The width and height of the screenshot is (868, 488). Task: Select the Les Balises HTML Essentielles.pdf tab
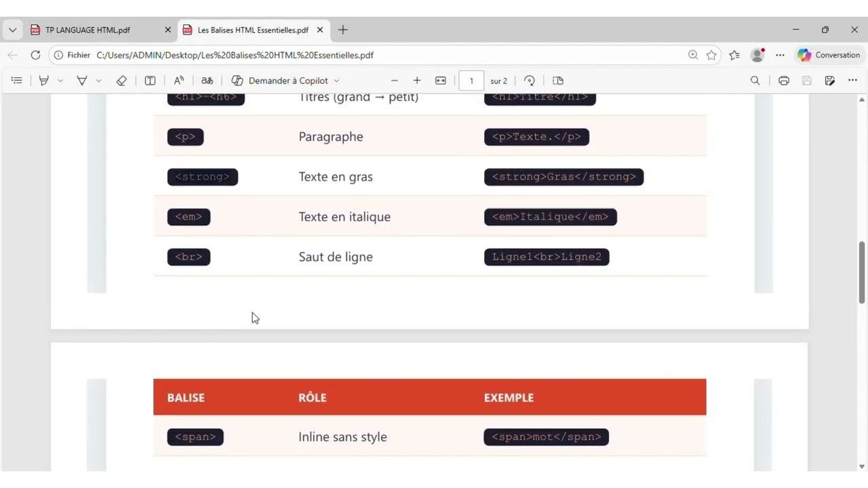pos(253,30)
